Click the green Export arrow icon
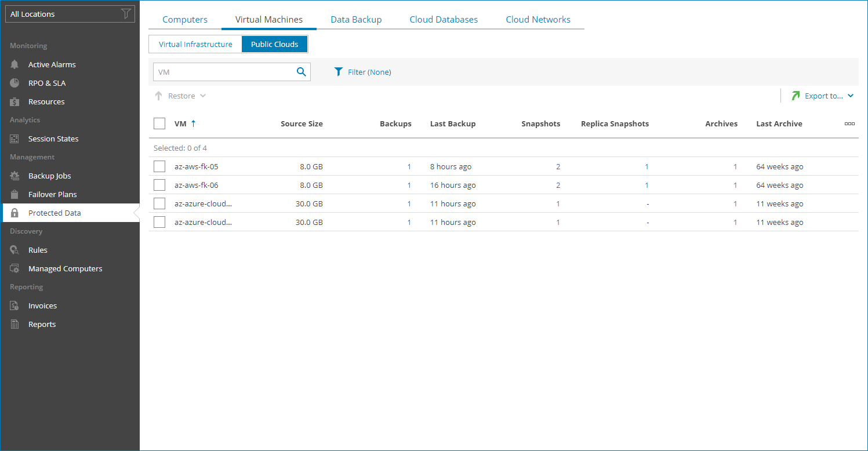 pos(796,96)
